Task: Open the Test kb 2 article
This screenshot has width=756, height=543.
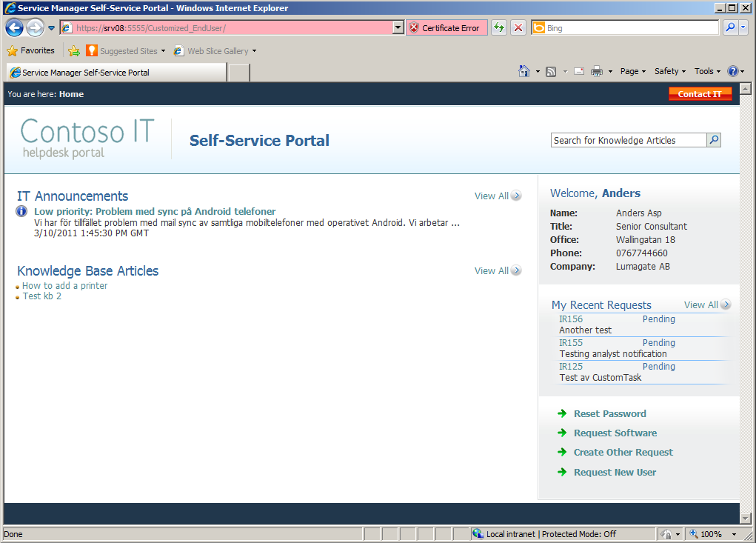Action: pyautogui.click(x=42, y=296)
